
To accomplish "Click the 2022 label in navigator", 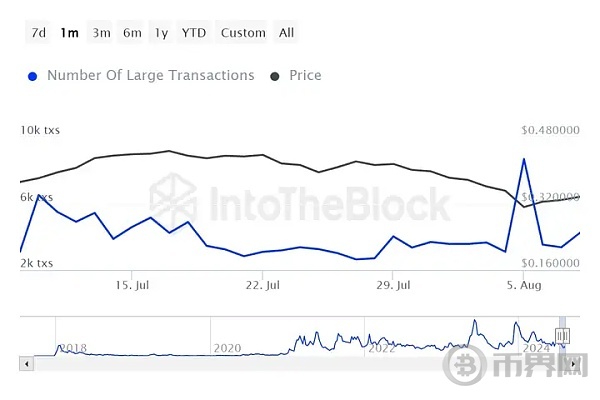I will pyautogui.click(x=382, y=348).
